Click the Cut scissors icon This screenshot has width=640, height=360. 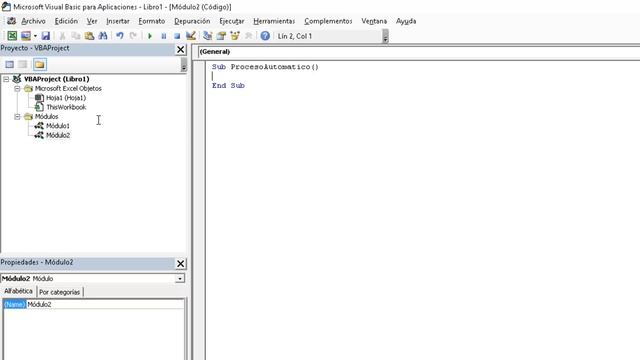tap(62, 36)
